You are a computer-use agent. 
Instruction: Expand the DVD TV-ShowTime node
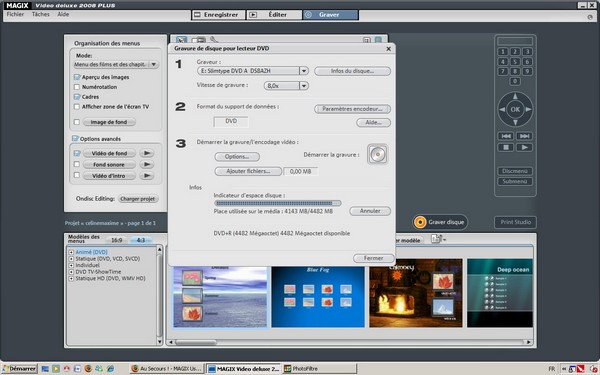pos(71,272)
